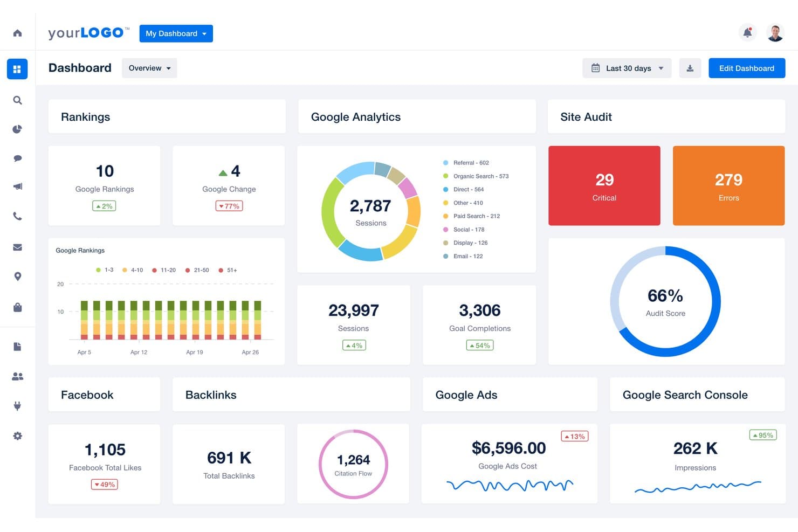This screenshot has height=532, width=798.
Task: Open the users group icon in sidebar
Action: tap(17, 377)
